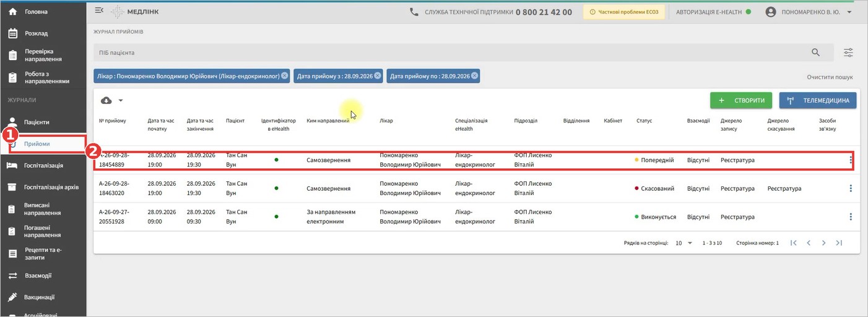Click eHealth green dot in Попередній row
This screenshot has height=317, width=868.
[276, 160]
